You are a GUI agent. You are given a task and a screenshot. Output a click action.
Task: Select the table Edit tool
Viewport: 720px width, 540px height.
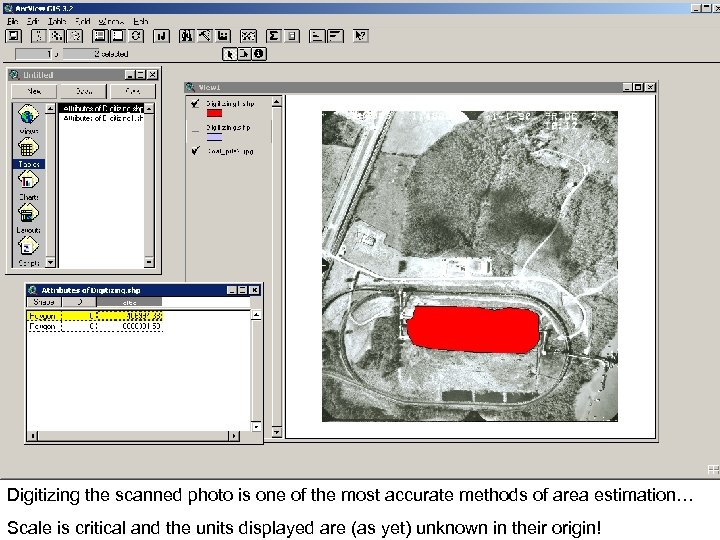[244, 54]
